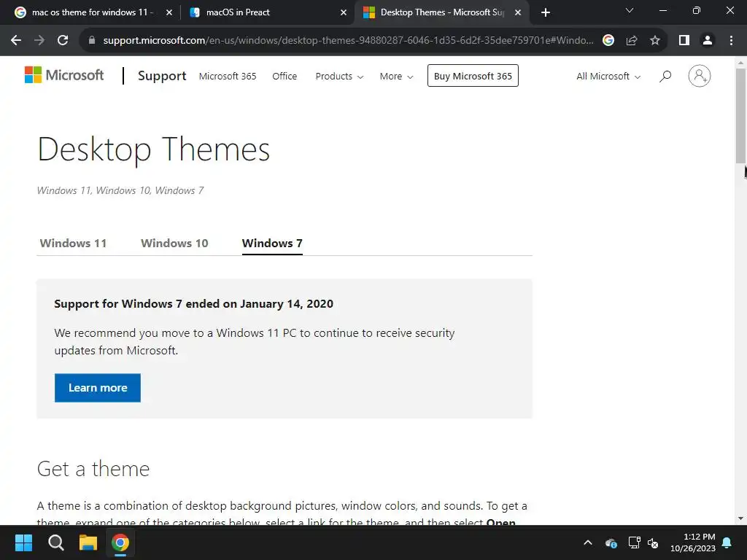This screenshot has width=747, height=560.
Task: Open the site search magnifier icon
Action: (x=665, y=76)
